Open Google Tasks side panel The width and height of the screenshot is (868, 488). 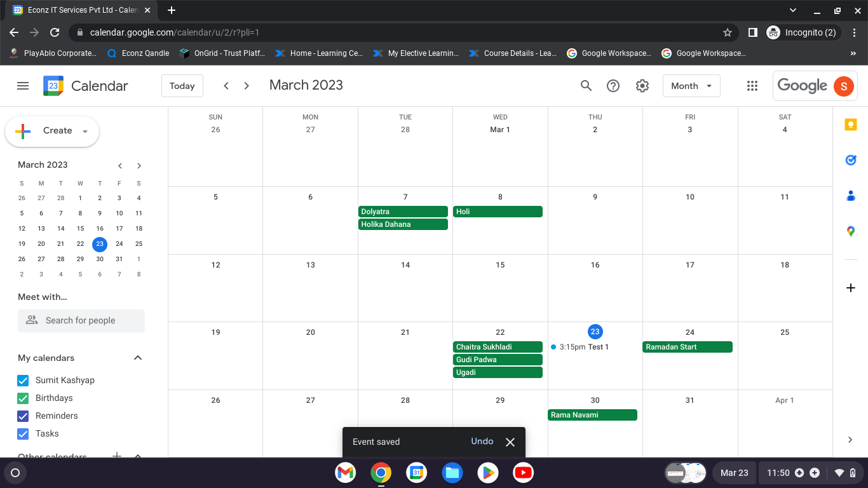point(851,161)
